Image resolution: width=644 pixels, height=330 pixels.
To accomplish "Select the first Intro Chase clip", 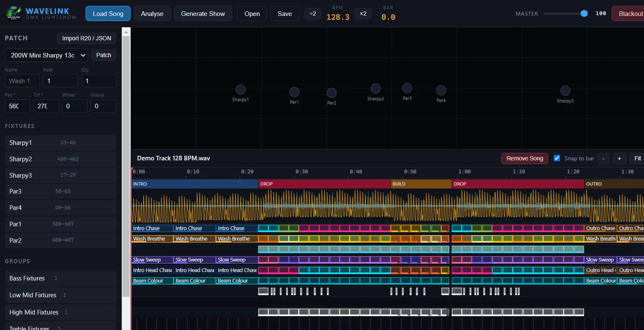I will (152, 228).
